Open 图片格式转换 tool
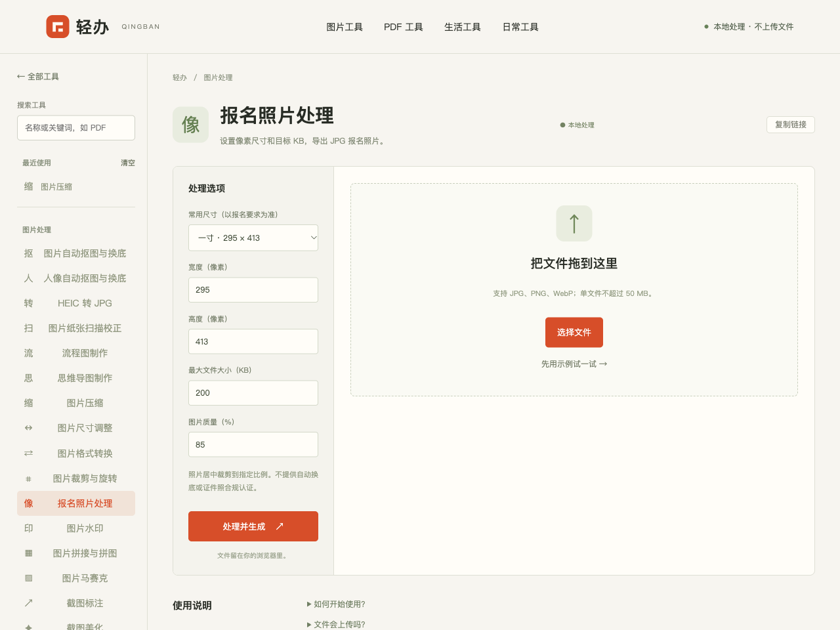Image resolution: width=840 pixels, height=630 pixels. 76,453
